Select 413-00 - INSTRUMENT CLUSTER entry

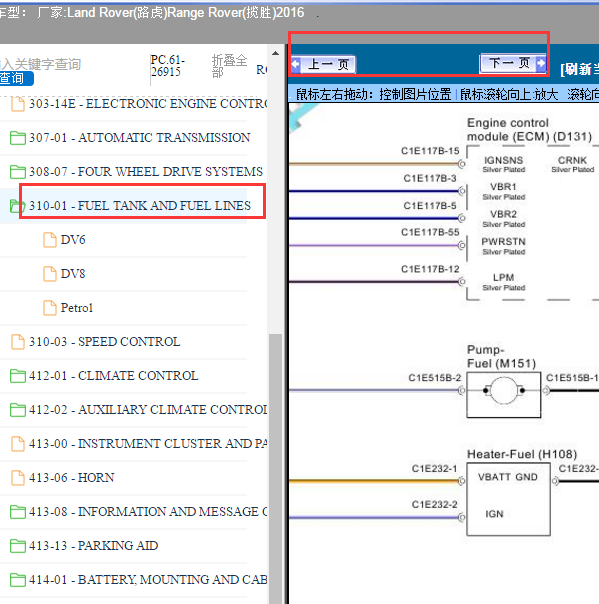pyautogui.click(x=148, y=444)
